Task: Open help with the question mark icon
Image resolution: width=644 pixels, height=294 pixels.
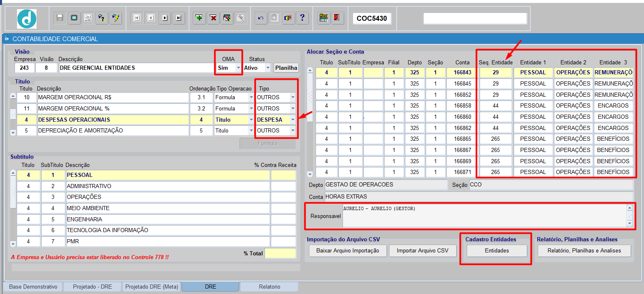Action: pyautogui.click(x=302, y=18)
